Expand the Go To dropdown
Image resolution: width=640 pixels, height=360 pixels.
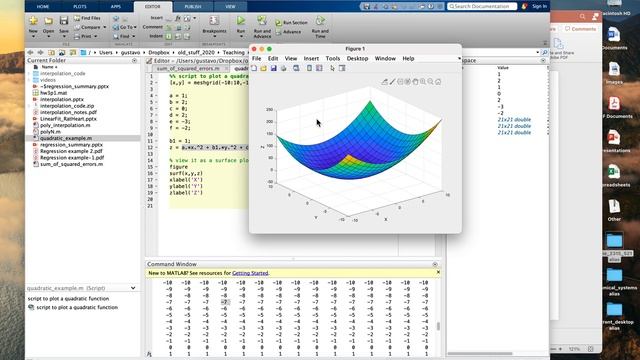135,27
